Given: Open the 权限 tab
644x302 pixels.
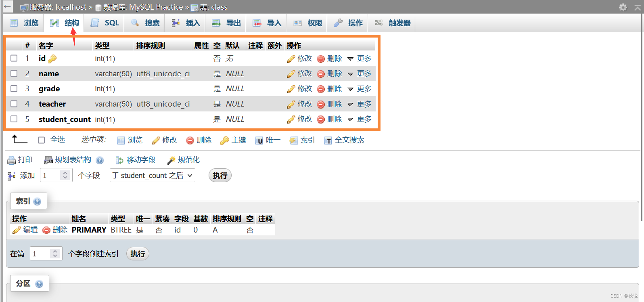Looking at the screenshot, I should 307,23.
